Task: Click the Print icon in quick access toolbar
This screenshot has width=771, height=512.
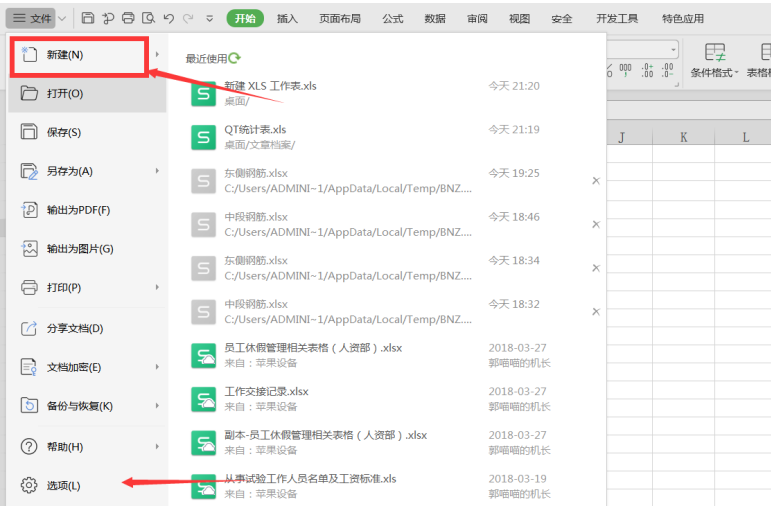Action: pos(128,18)
